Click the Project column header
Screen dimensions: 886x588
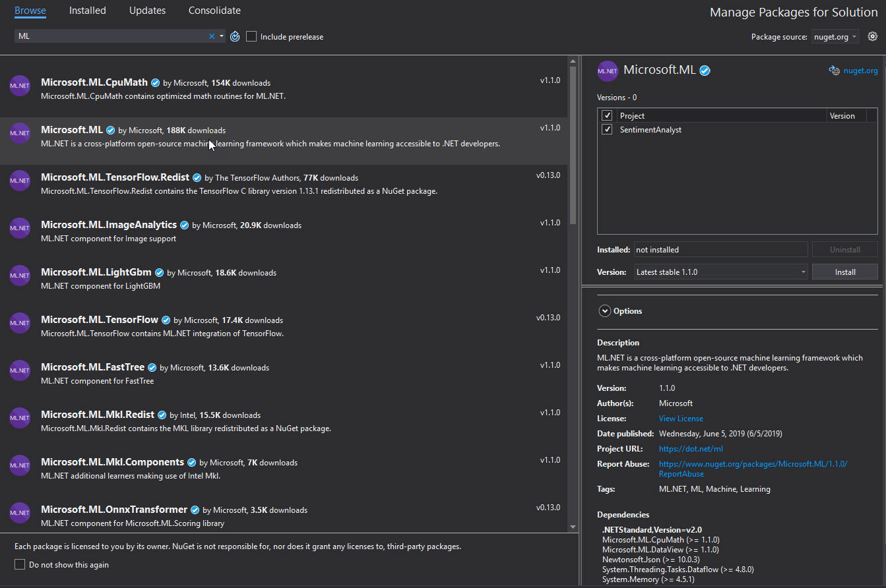(721, 115)
